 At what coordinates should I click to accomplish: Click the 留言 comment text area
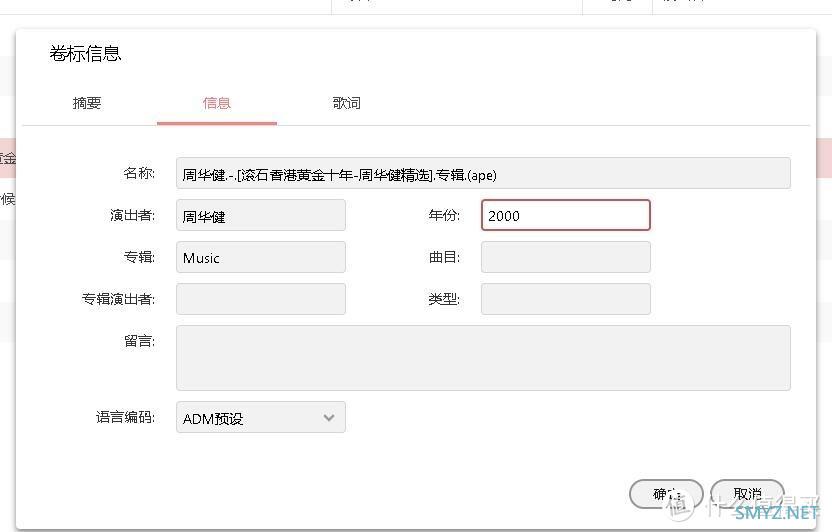(x=483, y=358)
